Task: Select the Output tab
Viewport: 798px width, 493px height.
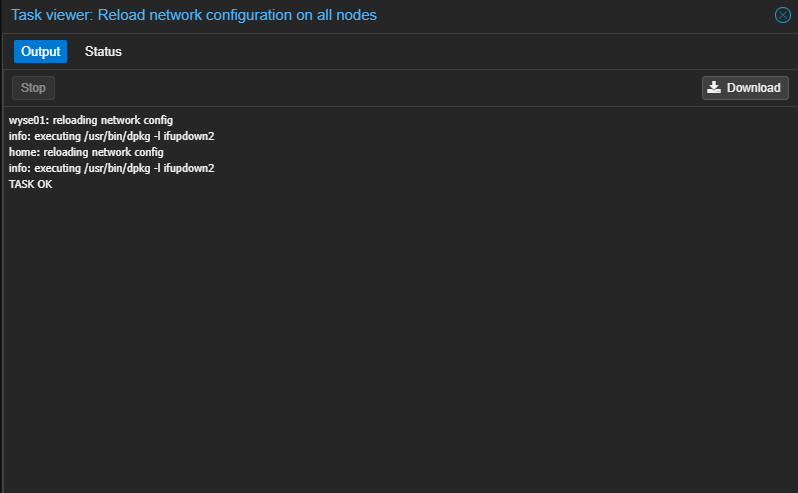Action: pos(41,51)
